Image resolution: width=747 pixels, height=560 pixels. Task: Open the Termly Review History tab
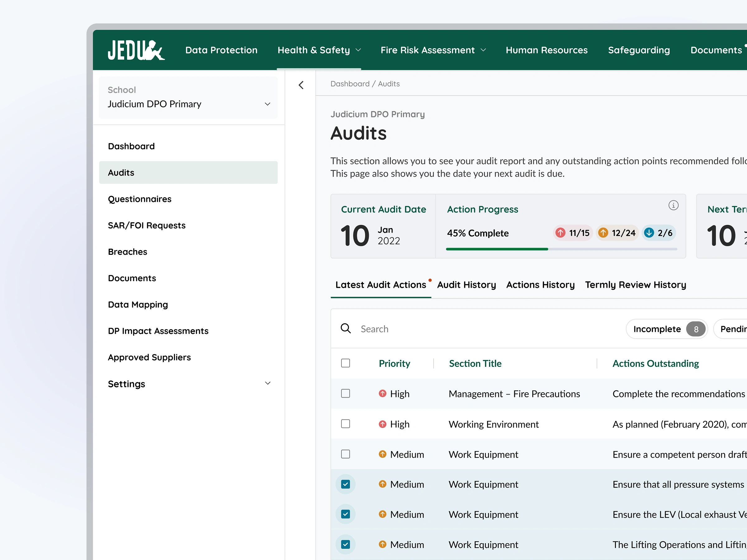[x=635, y=285]
